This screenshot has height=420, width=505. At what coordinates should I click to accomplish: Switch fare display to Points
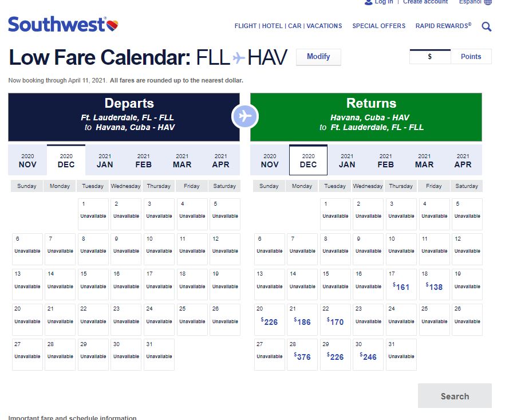pos(471,57)
